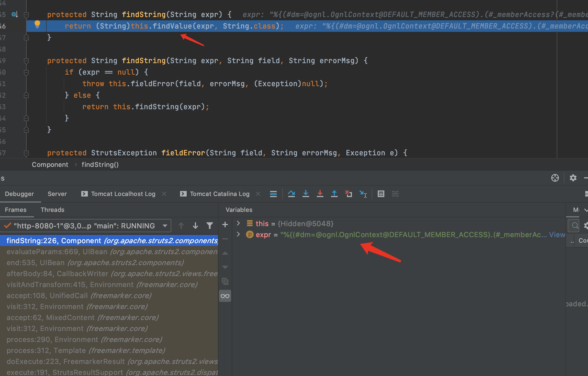Select frame findString:226, Component

click(x=109, y=241)
